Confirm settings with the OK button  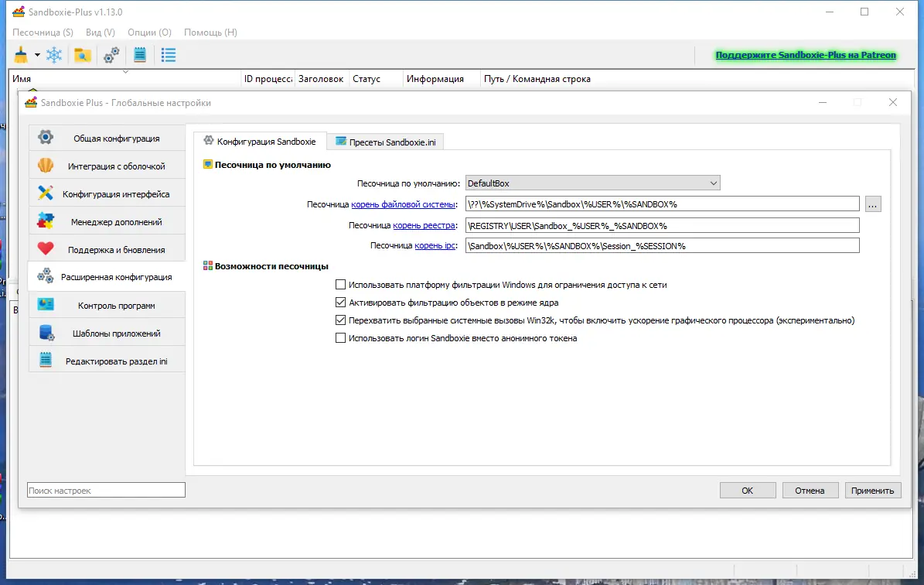pos(747,490)
